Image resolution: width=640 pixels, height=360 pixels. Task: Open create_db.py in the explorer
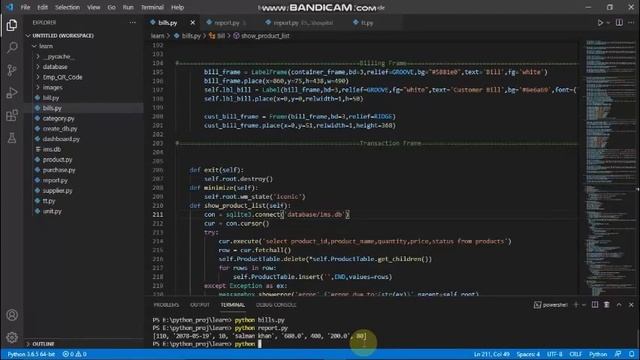coord(60,129)
